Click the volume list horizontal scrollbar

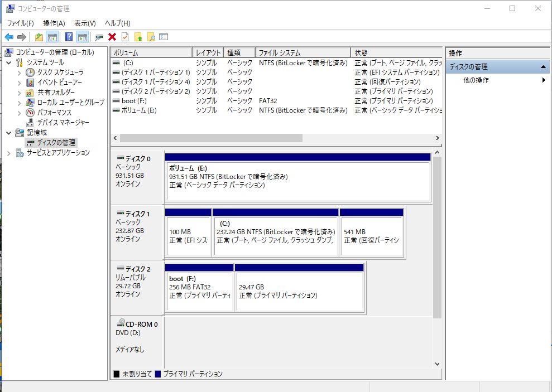211,138
